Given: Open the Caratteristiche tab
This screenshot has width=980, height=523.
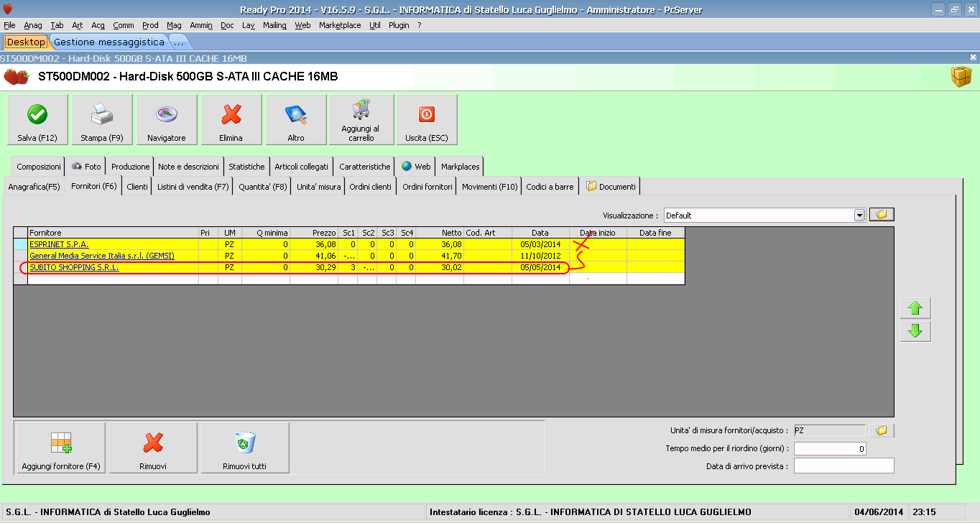Looking at the screenshot, I should pyautogui.click(x=365, y=167).
